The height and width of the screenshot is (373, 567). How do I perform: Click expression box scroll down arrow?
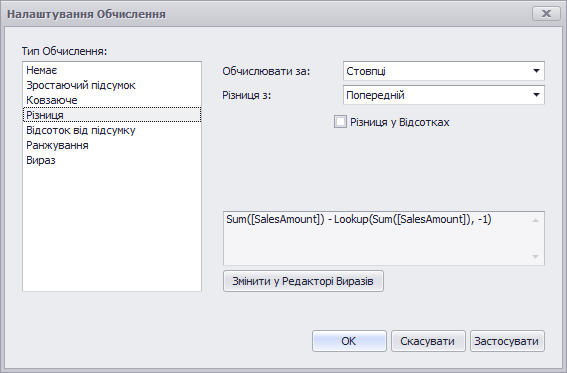pos(536,257)
